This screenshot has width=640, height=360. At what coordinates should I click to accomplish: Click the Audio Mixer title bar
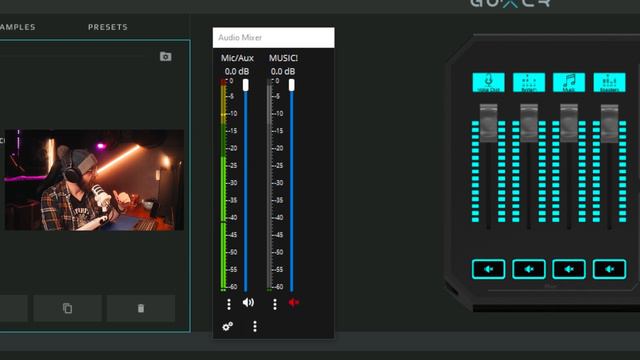click(273, 38)
